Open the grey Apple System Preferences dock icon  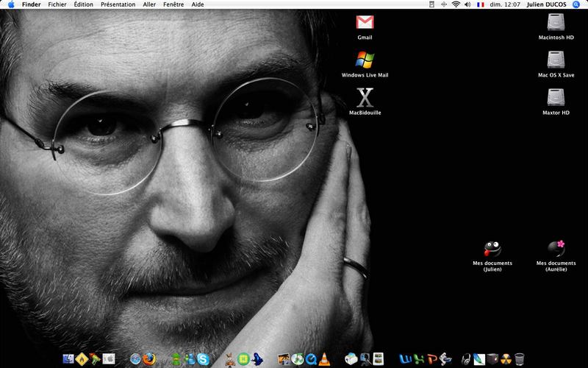pyautogui.click(x=109, y=359)
